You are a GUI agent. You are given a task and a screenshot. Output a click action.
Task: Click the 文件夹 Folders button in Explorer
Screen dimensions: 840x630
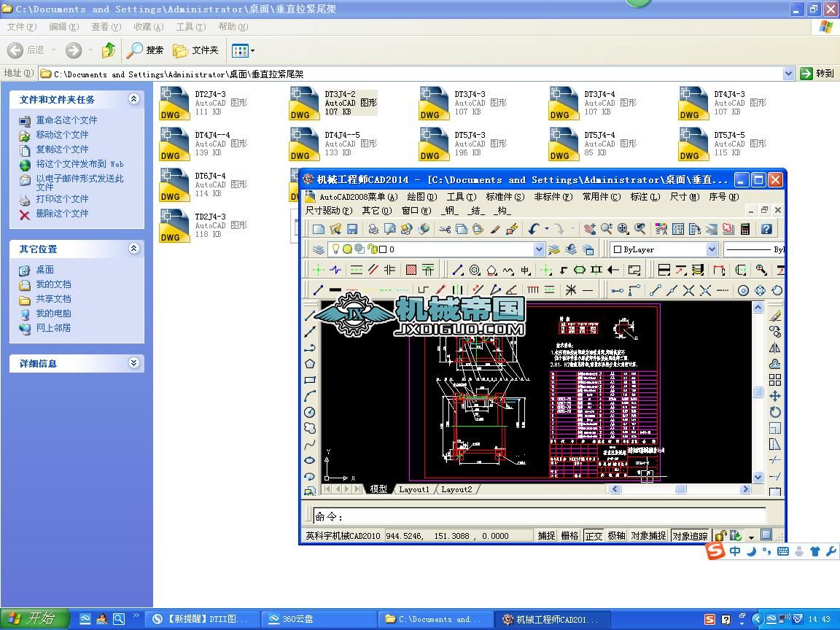click(x=195, y=50)
